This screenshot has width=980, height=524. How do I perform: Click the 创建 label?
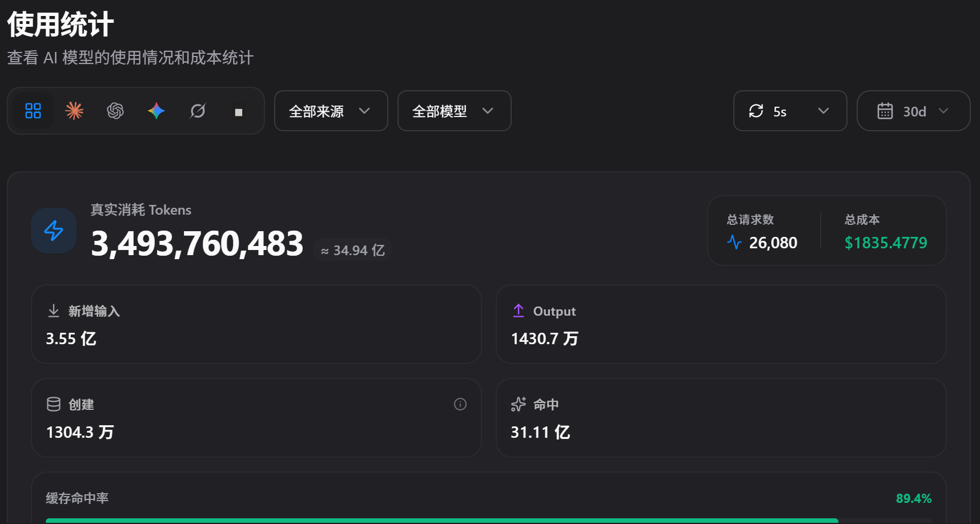81,405
